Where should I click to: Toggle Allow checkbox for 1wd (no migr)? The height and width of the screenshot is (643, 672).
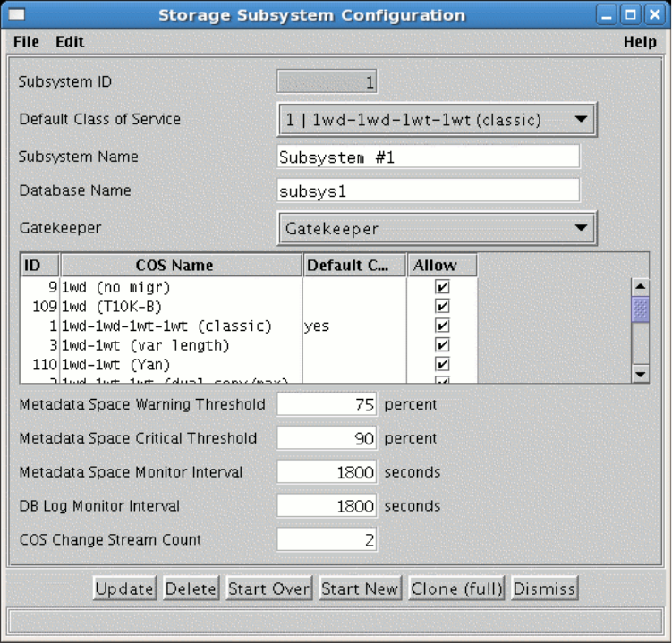click(x=442, y=287)
